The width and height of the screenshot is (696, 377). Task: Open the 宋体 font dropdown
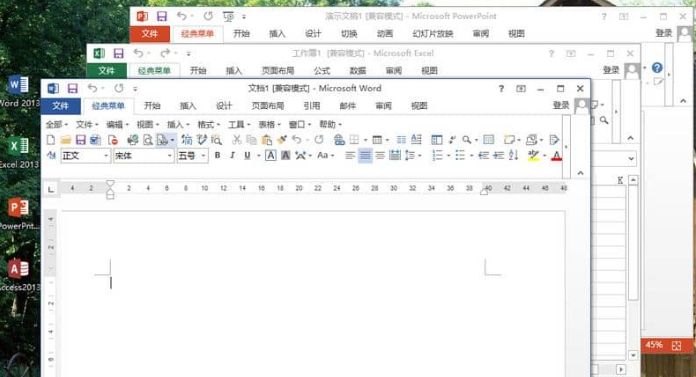(169, 155)
